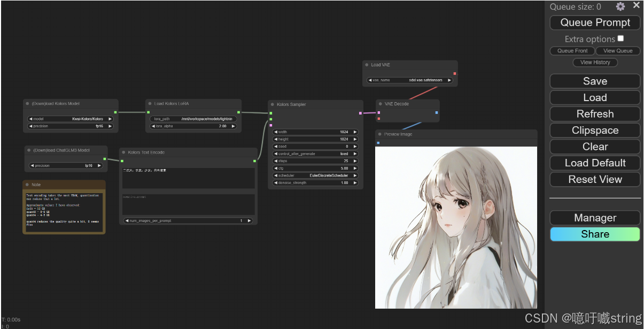Select next vae_name with the right arrow
644x329 pixels.
(x=449, y=80)
